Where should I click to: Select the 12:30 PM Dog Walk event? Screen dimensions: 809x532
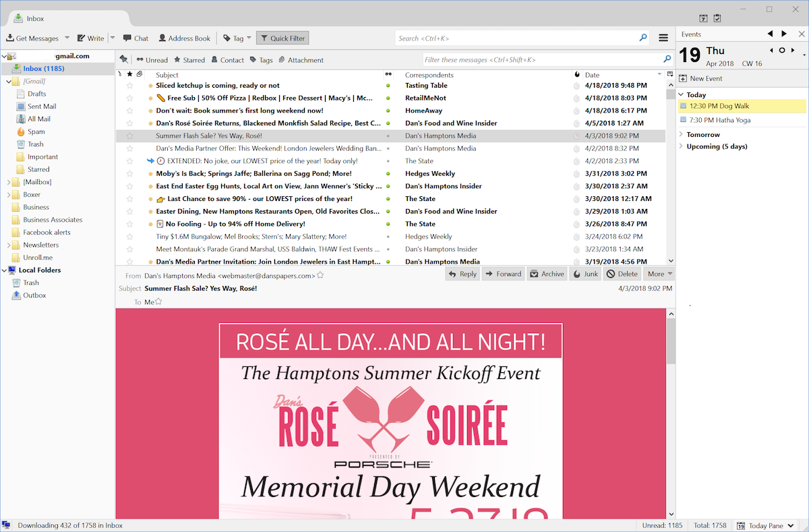(x=742, y=106)
